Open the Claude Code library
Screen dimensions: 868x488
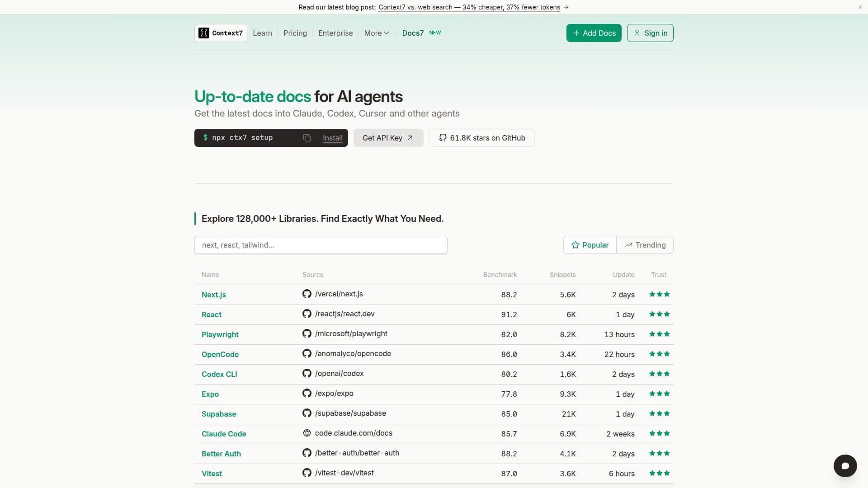pos(224,434)
